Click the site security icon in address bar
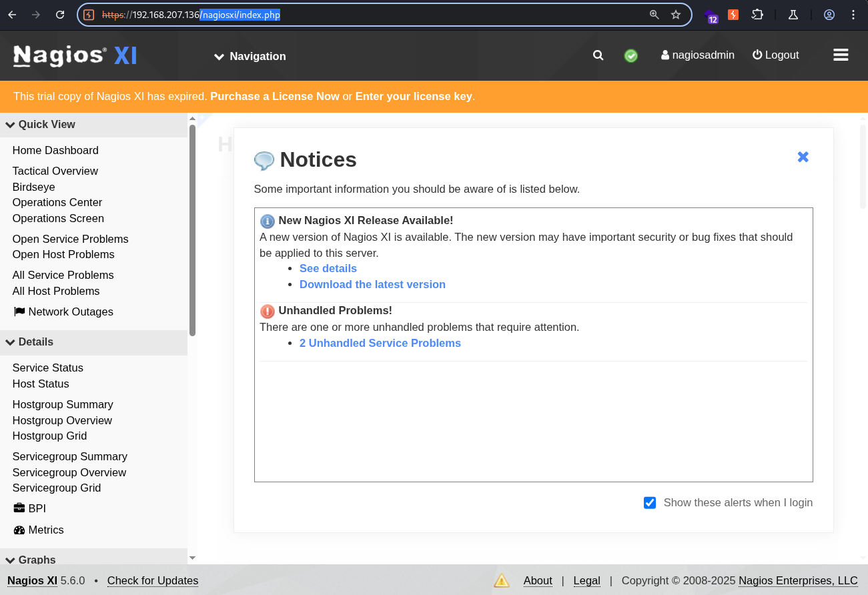 click(x=89, y=15)
